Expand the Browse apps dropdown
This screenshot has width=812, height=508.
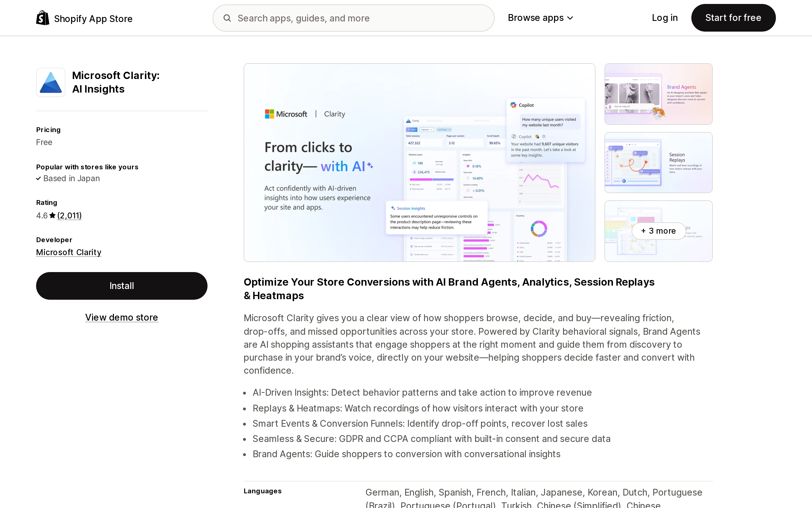tap(540, 18)
